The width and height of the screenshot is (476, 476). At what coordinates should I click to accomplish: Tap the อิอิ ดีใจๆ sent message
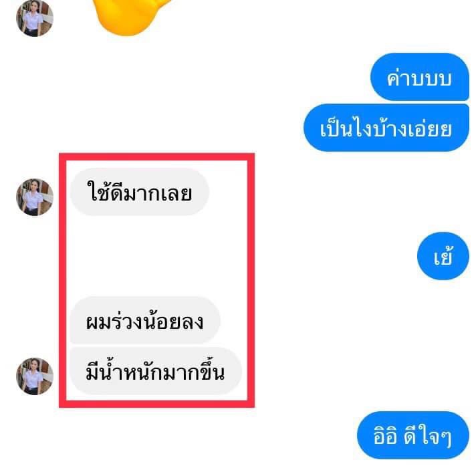tap(413, 435)
